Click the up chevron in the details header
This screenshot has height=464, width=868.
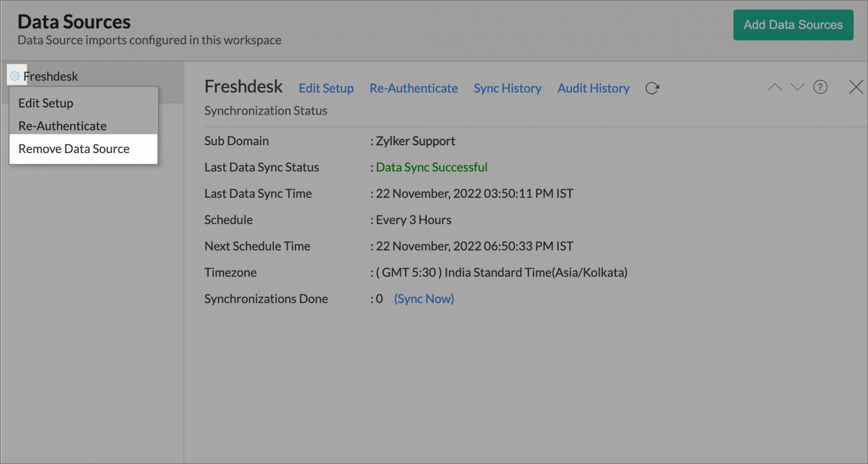pyautogui.click(x=775, y=87)
